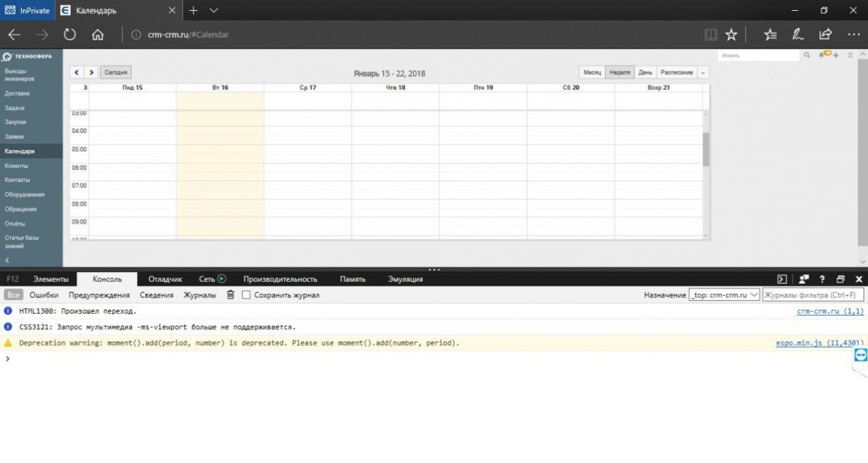868x463 pixels.
Task: Click the calendar vertical scrollbar thumb
Action: [x=706, y=149]
